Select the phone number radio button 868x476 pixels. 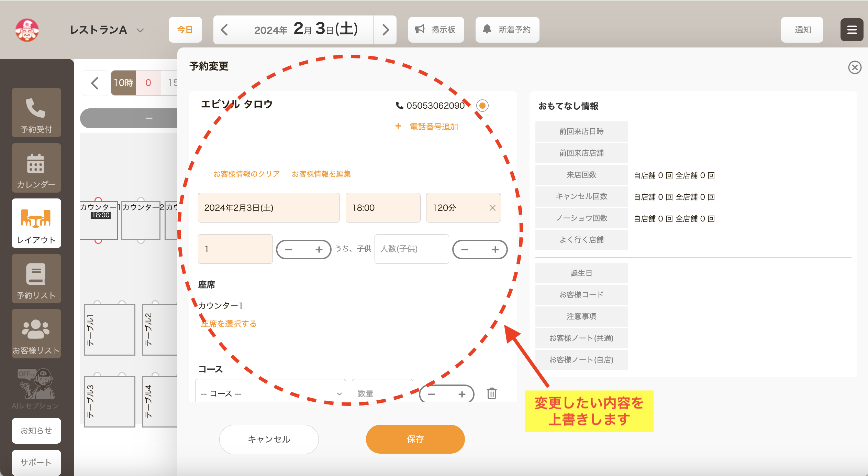(x=482, y=106)
